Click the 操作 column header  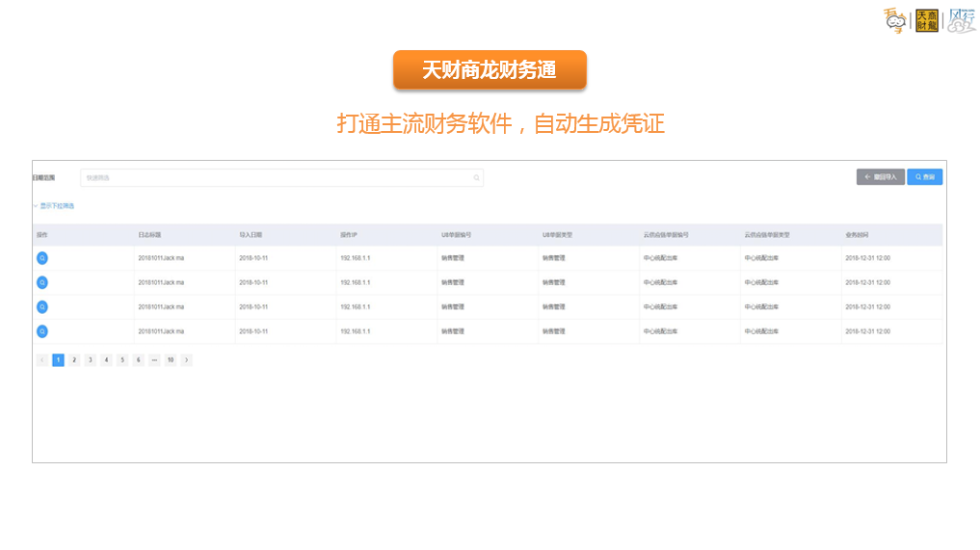coord(41,235)
